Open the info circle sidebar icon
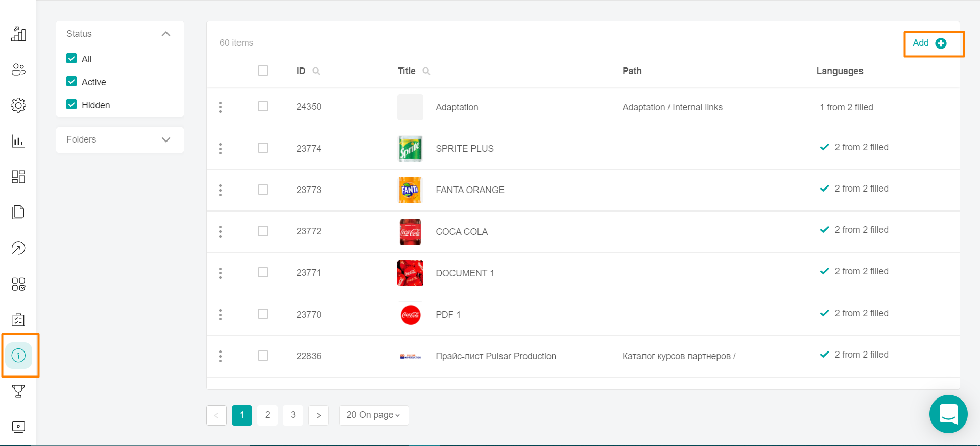 (18, 356)
